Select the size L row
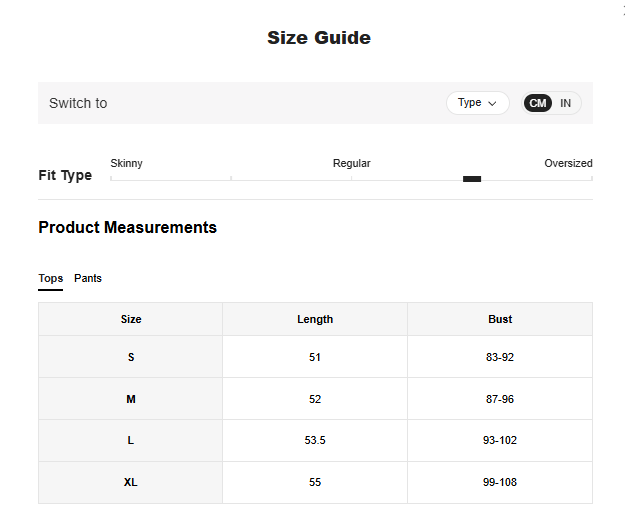This screenshot has width=625, height=510. point(131,440)
